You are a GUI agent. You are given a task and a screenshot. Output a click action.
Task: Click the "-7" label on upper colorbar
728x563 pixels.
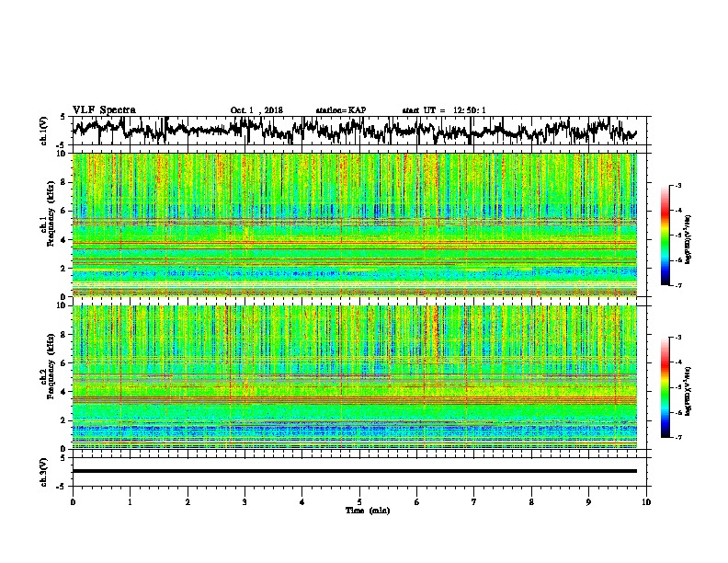(x=677, y=285)
